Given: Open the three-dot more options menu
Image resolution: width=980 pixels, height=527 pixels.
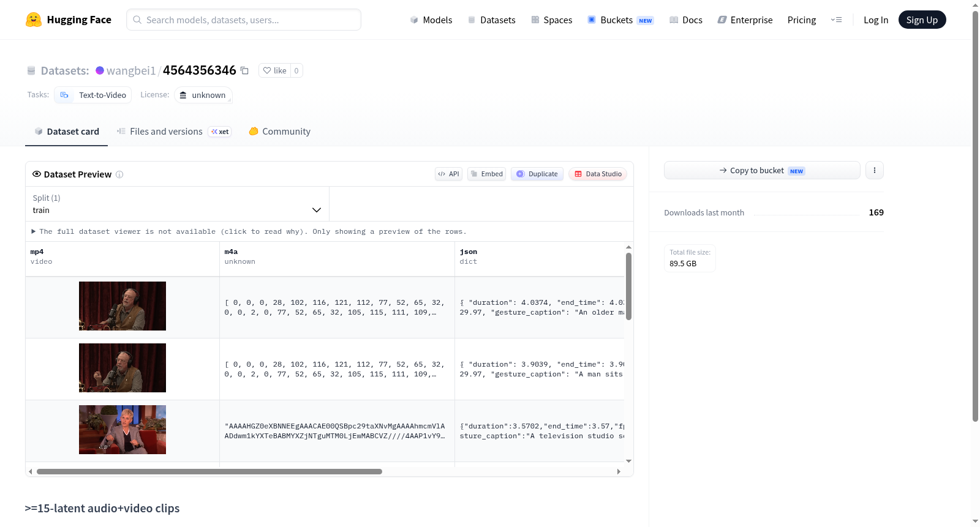Looking at the screenshot, I should click(875, 170).
